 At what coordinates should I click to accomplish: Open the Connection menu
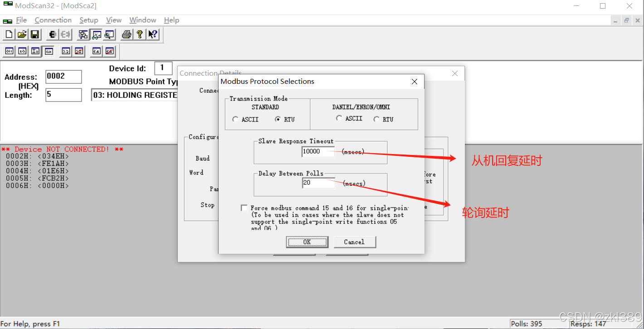pyautogui.click(x=53, y=20)
